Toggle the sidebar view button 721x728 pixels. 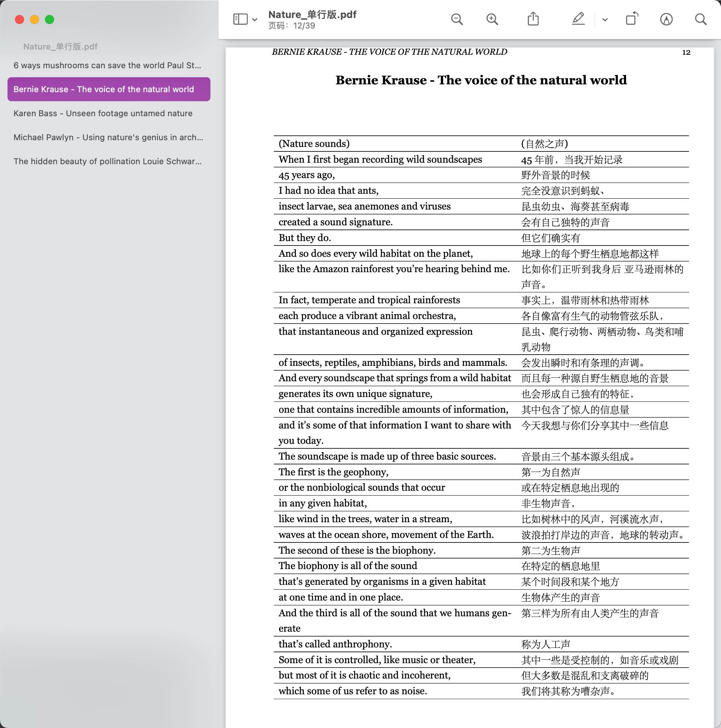coord(240,19)
